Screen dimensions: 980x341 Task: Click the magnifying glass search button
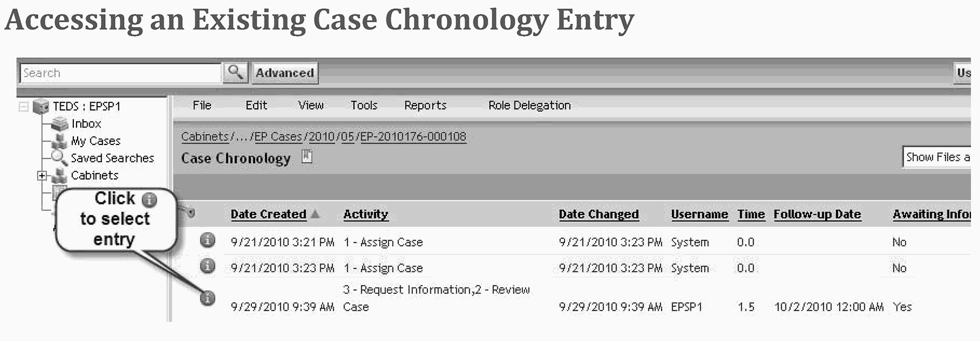(235, 73)
